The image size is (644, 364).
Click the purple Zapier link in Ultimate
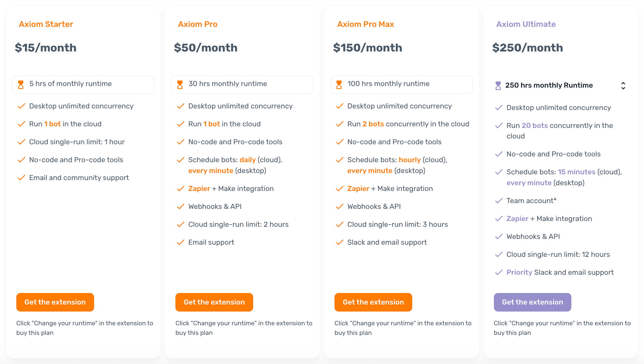coord(517,219)
